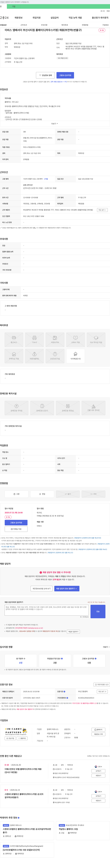This screenshot has height=868, width=110.
Task: Click the 필기 screening method box
Action: 68,494
